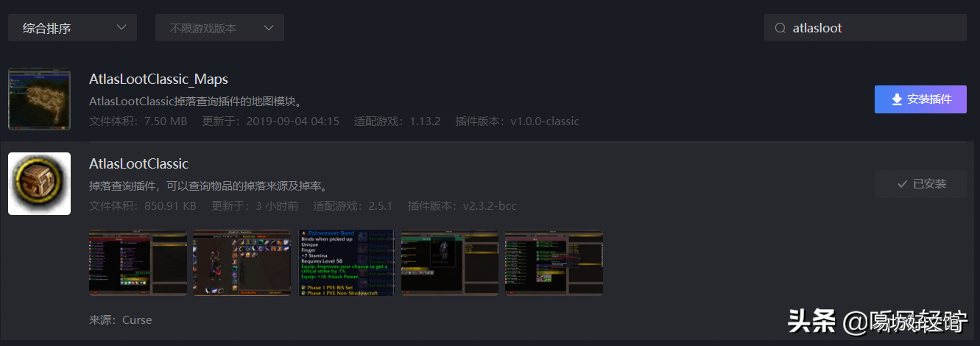Screen dimensions: 980x346
Task: View the fourth AtlasLootClassic screenshot thumbnail
Action: pos(450,263)
